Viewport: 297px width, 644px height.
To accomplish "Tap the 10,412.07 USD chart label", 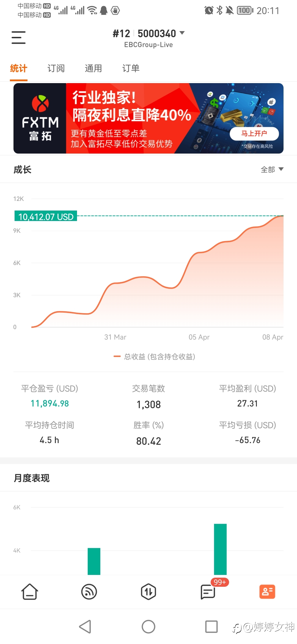I will pyautogui.click(x=46, y=217).
